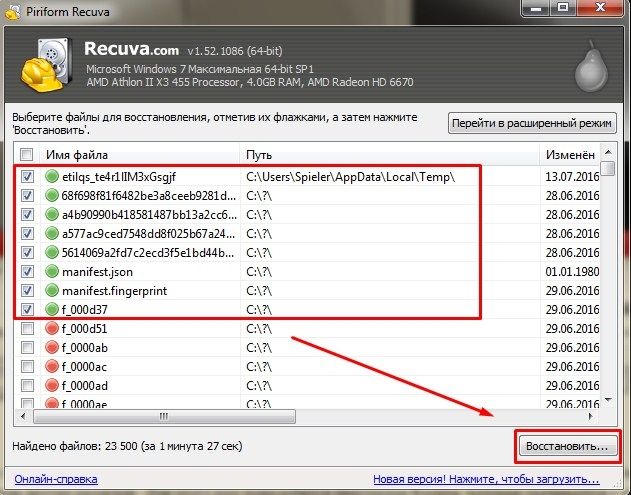The width and height of the screenshot is (631, 495).
Task: Select file name a577ac9ced7548dd8f025b67a24...
Action: [148, 234]
